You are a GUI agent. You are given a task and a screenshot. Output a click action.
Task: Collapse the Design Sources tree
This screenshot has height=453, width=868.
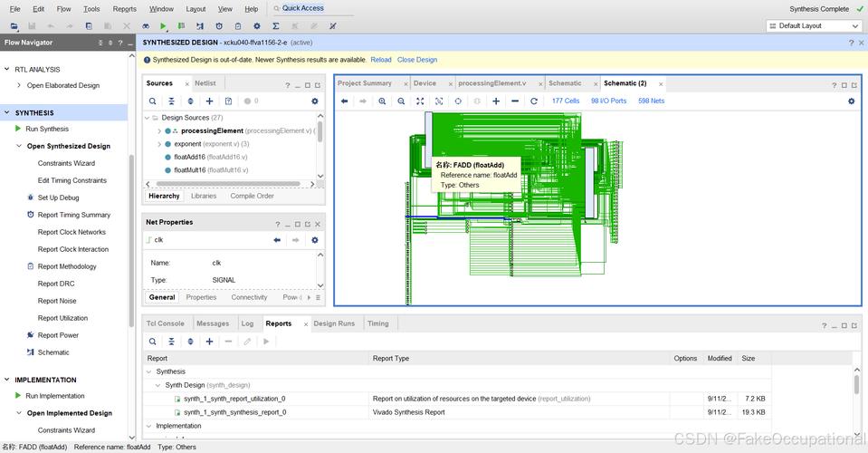[x=148, y=118]
